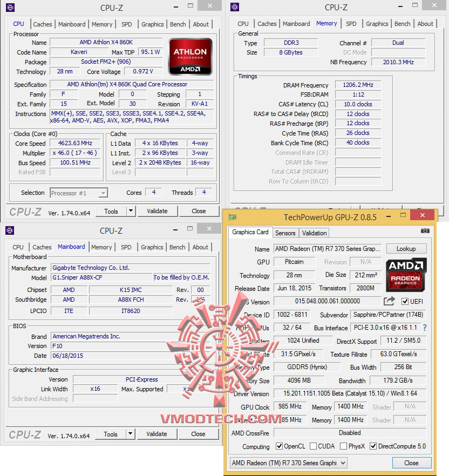Click the CAS# Latency 10.0 clocks value
449x476 pixels.
pyautogui.click(x=358, y=104)
